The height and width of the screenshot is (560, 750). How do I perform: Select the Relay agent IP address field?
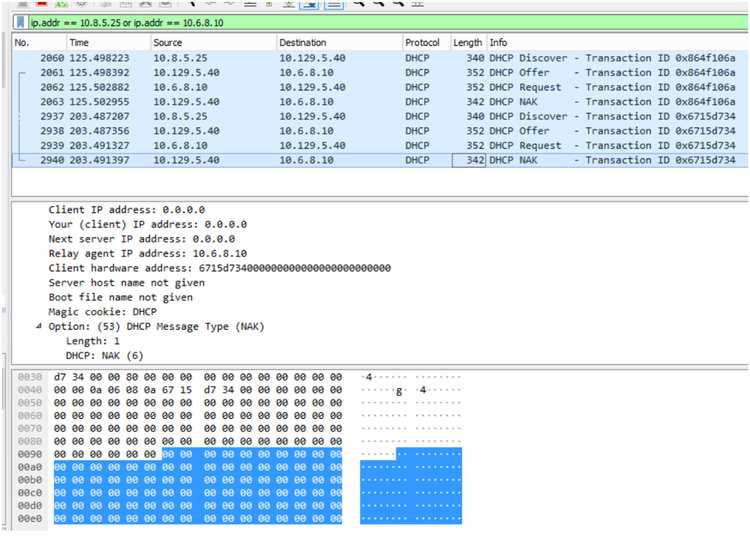pos(147,254)
